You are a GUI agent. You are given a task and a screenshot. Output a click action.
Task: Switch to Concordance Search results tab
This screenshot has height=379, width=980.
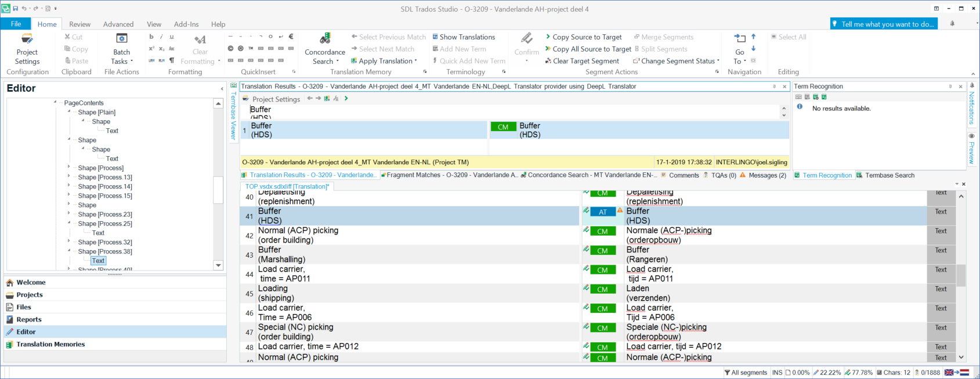pyautogui.click(x=588, y=175)
